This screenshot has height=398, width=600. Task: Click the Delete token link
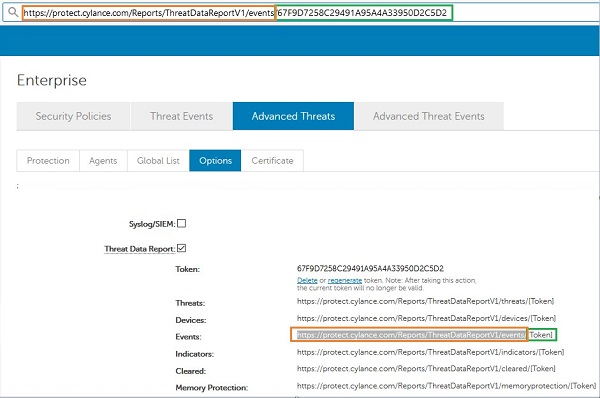[307, 280]
